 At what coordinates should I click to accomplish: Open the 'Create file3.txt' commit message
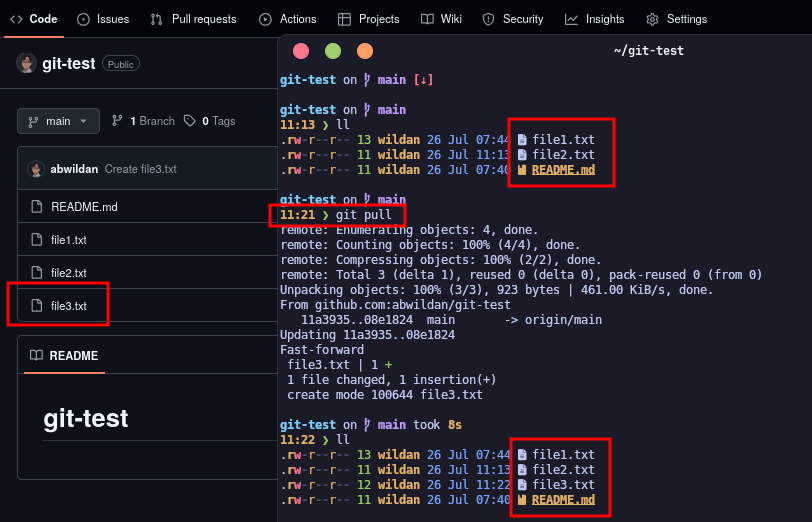pos(140,169)
